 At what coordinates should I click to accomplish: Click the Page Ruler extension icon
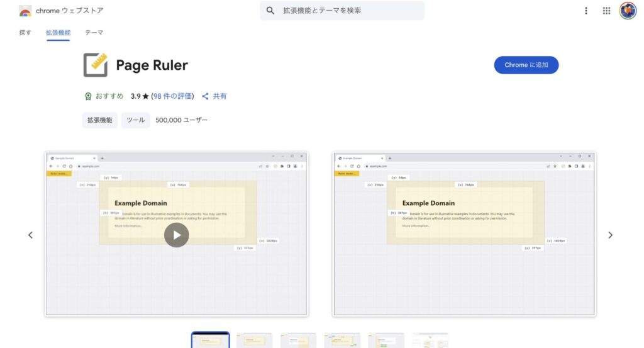96,65
